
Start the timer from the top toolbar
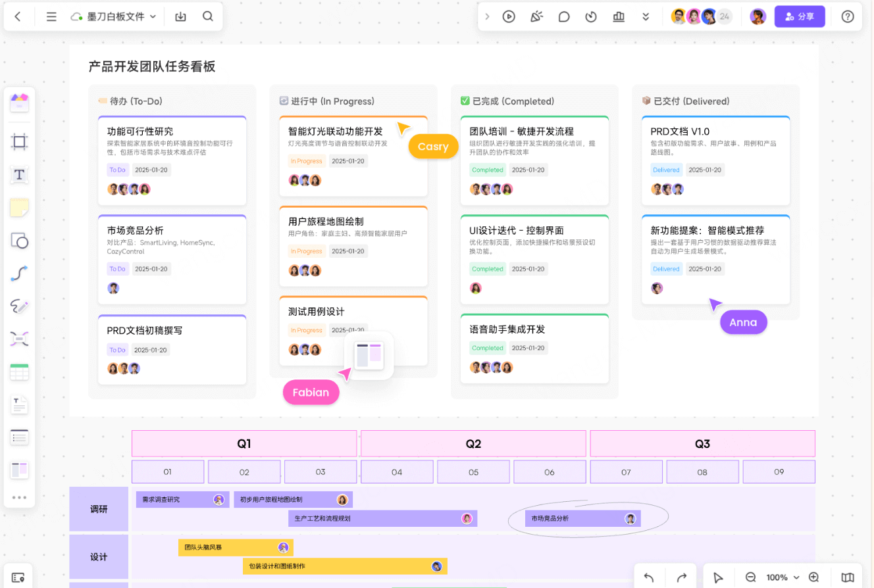click(591, 16)
